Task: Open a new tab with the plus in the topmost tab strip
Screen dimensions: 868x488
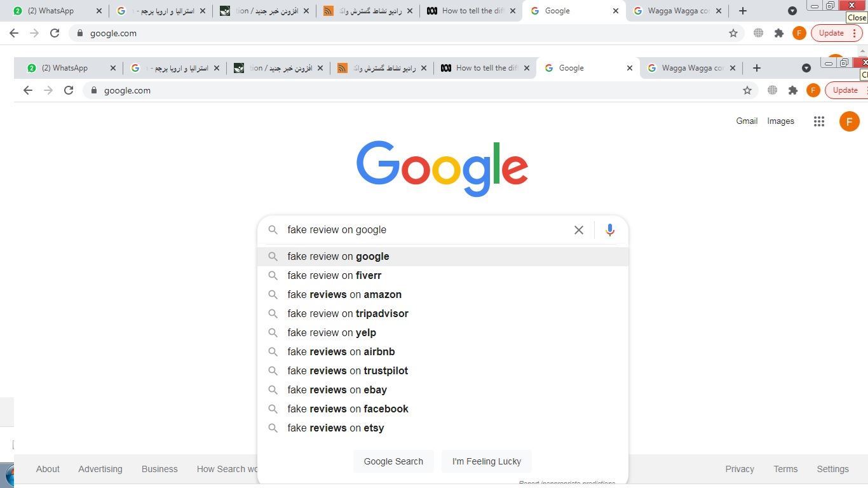Action: click(743, 11)
